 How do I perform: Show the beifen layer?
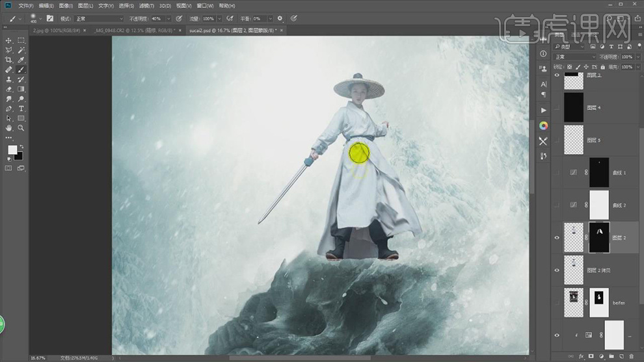point(557,303)
